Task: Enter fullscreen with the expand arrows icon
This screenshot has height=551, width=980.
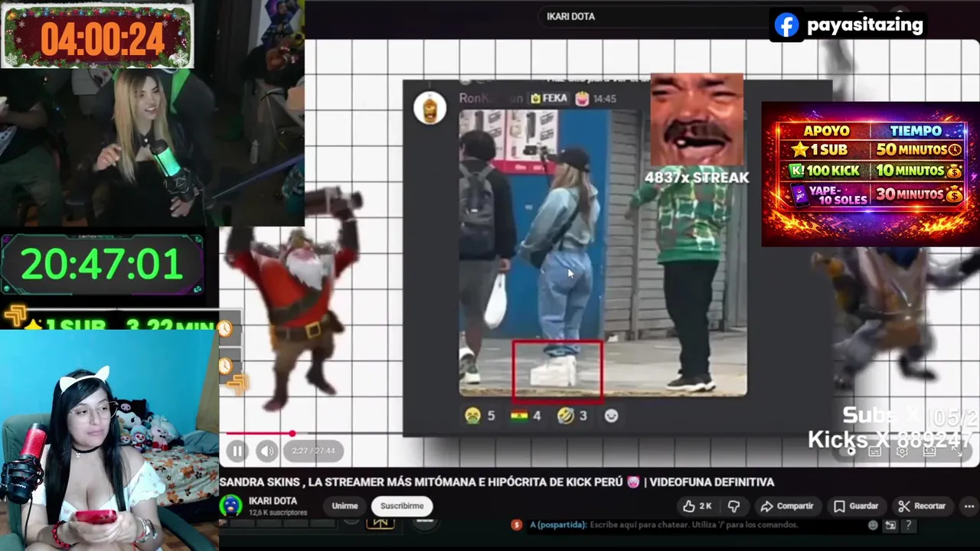Action: 957,452
